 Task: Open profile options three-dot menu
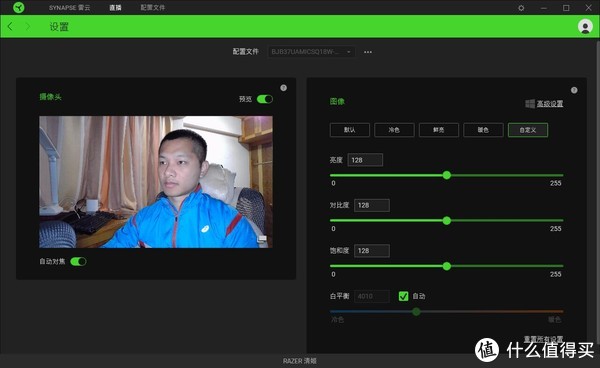(368, 52)
